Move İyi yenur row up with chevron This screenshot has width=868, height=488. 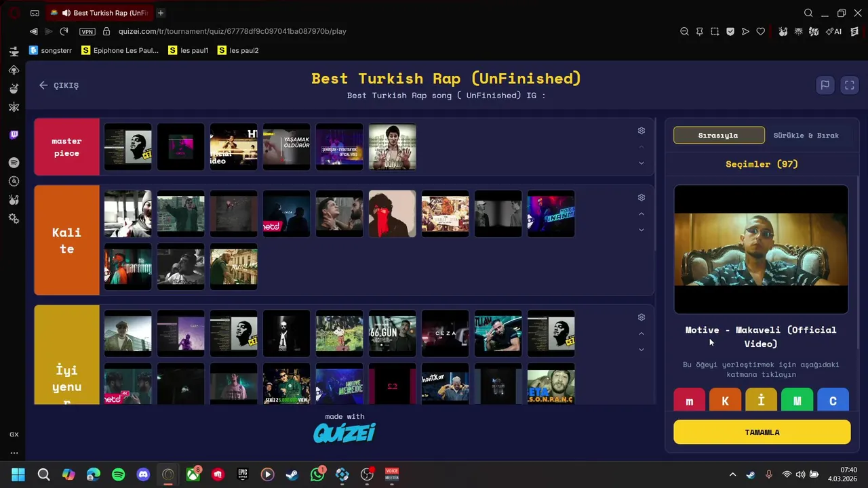pos(642,333)
